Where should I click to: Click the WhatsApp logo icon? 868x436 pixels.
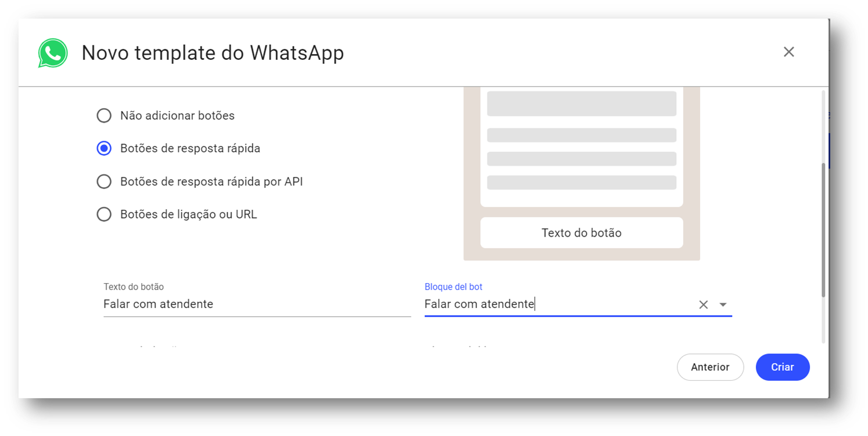click(x=53, y=53)
